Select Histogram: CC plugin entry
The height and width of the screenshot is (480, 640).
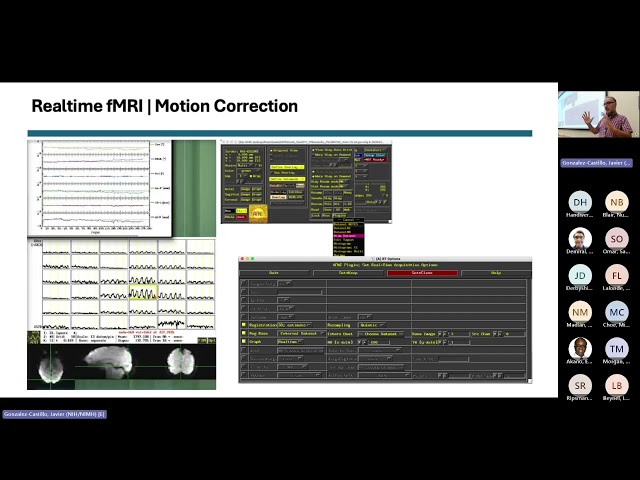point(349,248)
